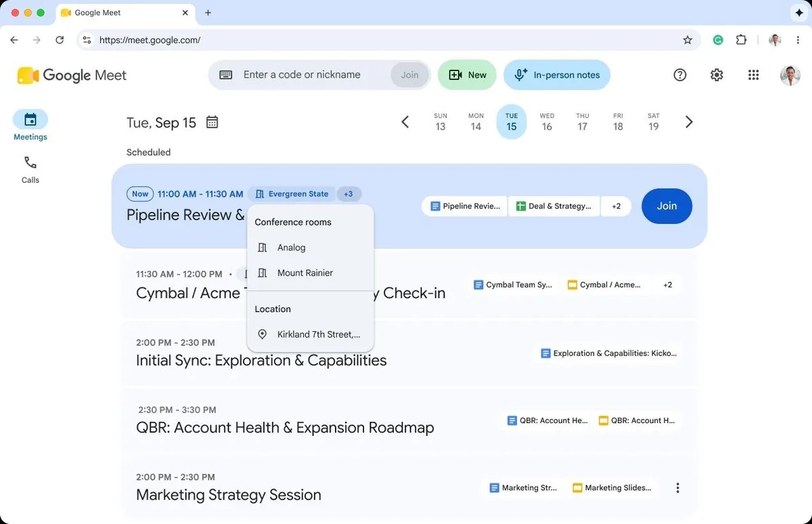Image resolution: width=812 pixels, height=524 pixels.
Task: Start a New meeting
Action: point(467,75)
